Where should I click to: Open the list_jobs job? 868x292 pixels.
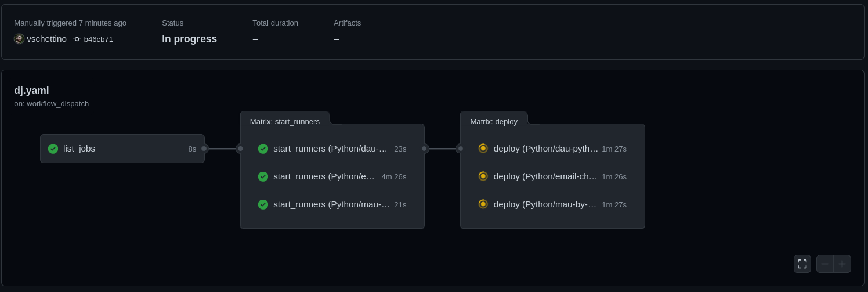(x=79, y=149)
